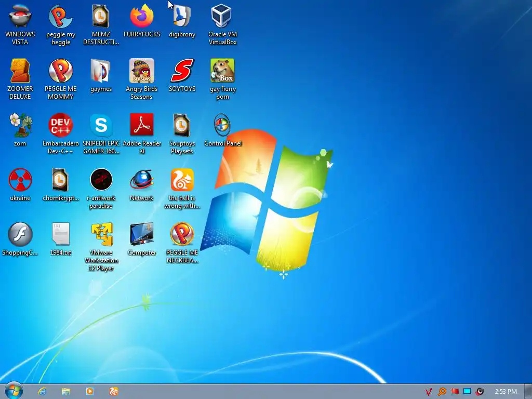Screen dimensions: 532x399
Task: Open Windows Explorer from the taskbar
Action: 66,392
